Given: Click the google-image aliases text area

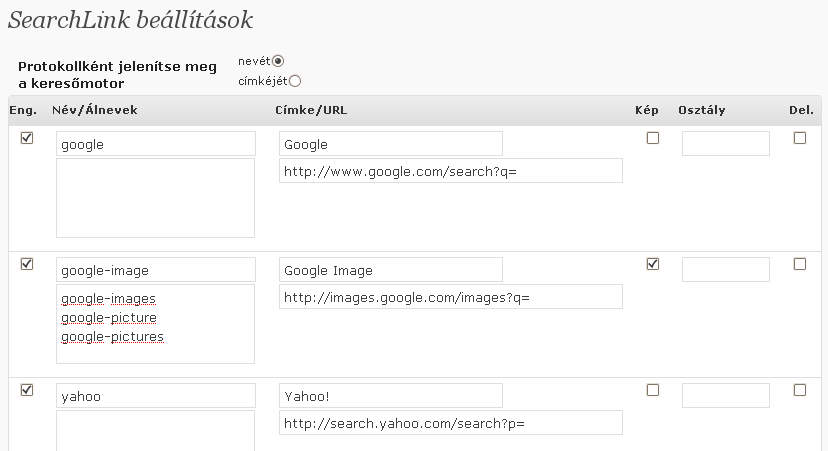Looking at the screenshot, I should tap(155, 324).
